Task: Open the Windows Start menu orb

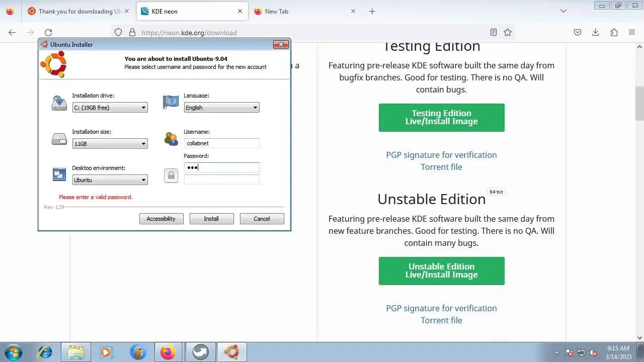Action: [x=14, y=352]
